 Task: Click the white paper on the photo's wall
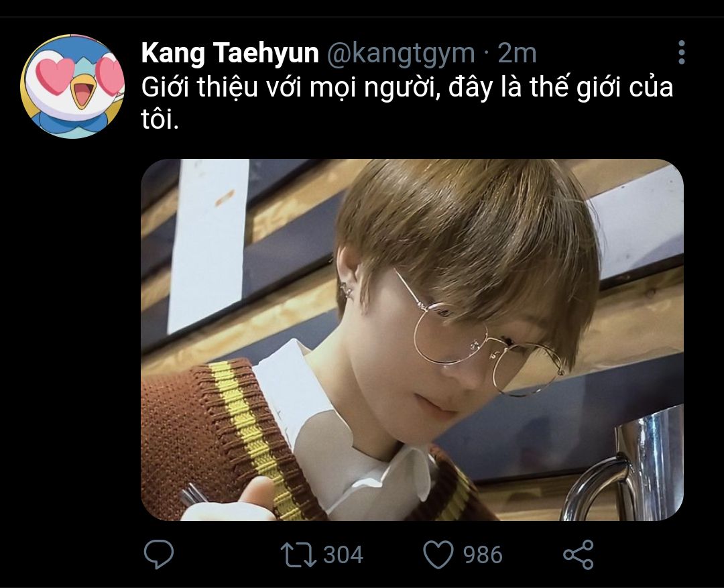pos(208,241)
